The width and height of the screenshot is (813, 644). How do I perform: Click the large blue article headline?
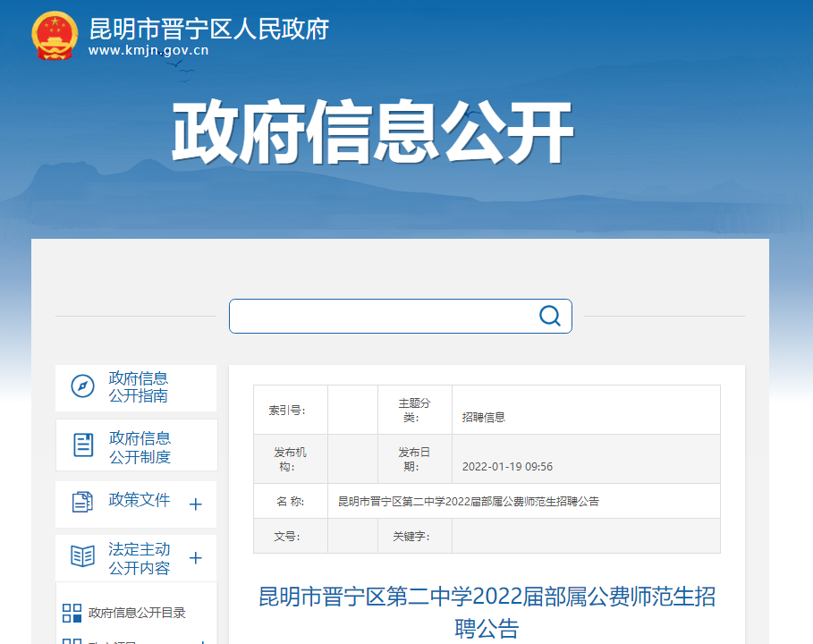[x=487, y=612]
